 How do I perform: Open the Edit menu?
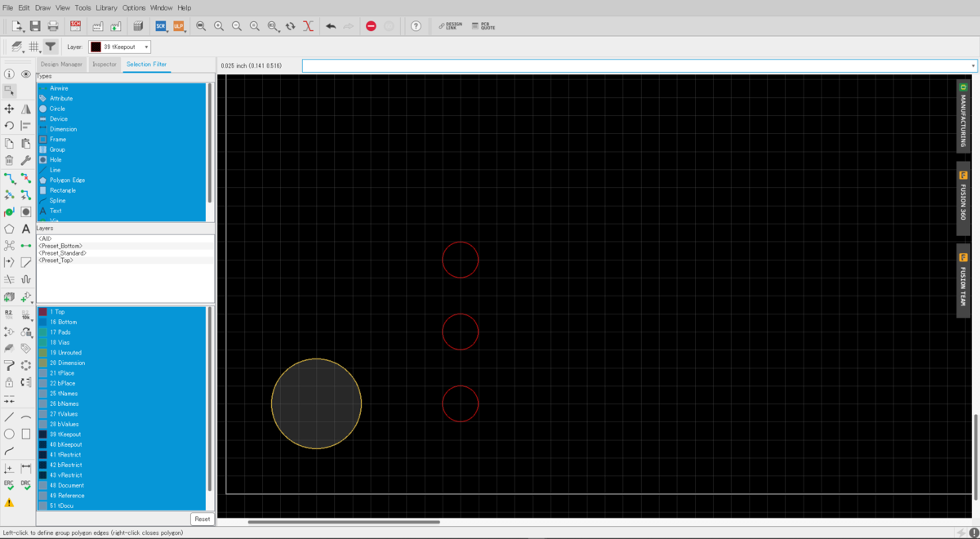click(24, 7)
